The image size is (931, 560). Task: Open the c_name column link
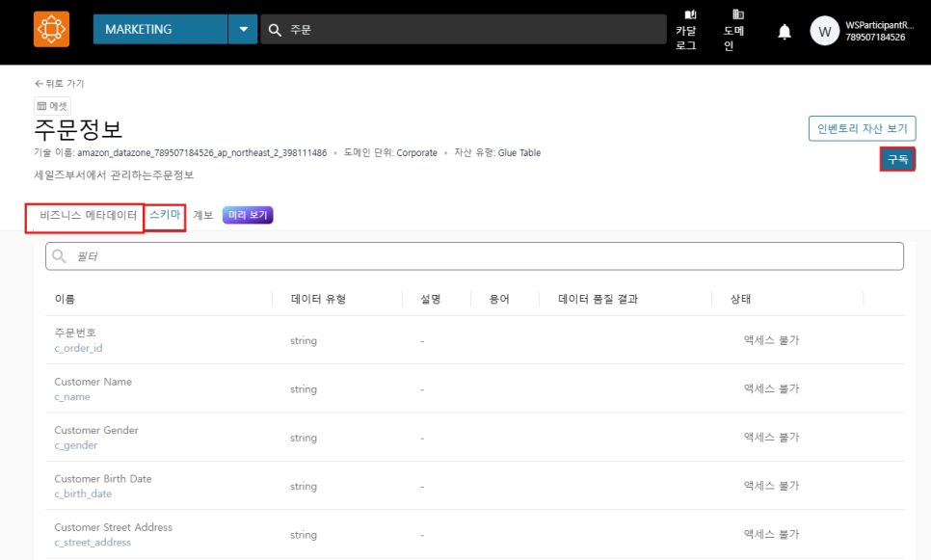click(x=72, y=397)
